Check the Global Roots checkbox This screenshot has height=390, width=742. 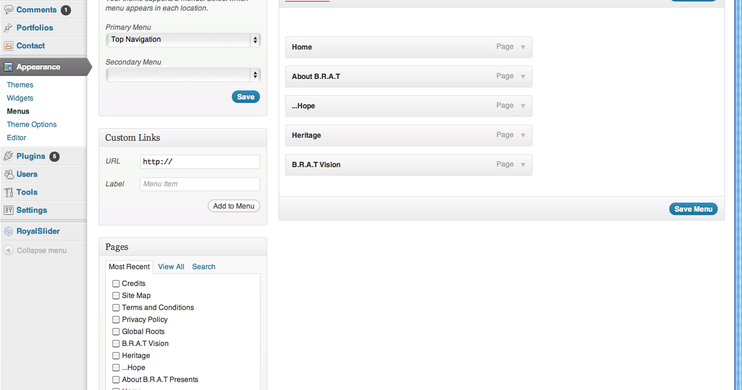click(x=115, y=331)
